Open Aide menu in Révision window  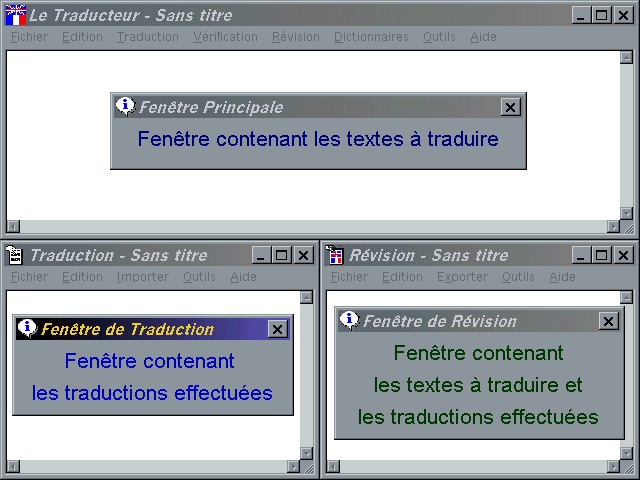[x=562, y=277]
